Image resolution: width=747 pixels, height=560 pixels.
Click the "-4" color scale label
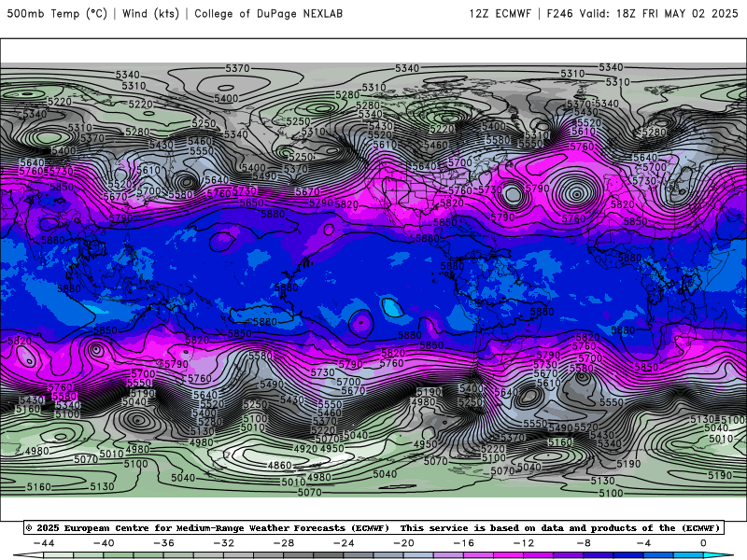click(643, 543)
